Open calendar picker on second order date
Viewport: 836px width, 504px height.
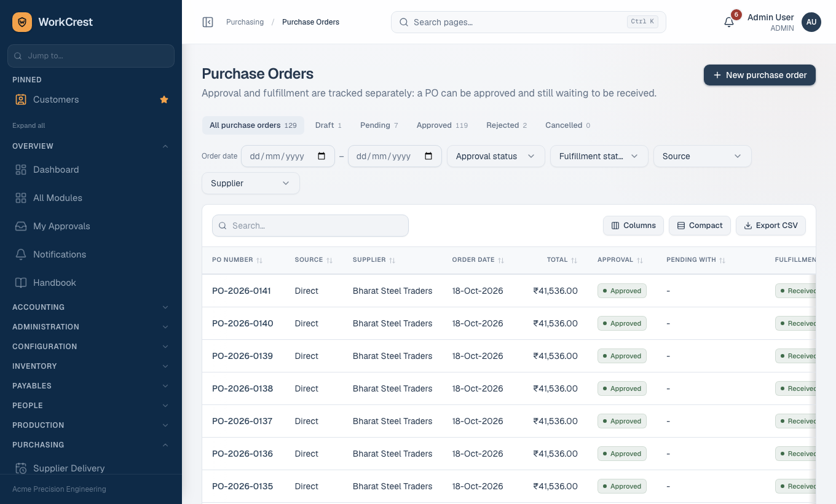pyautogui.click(x=428, y=156)
